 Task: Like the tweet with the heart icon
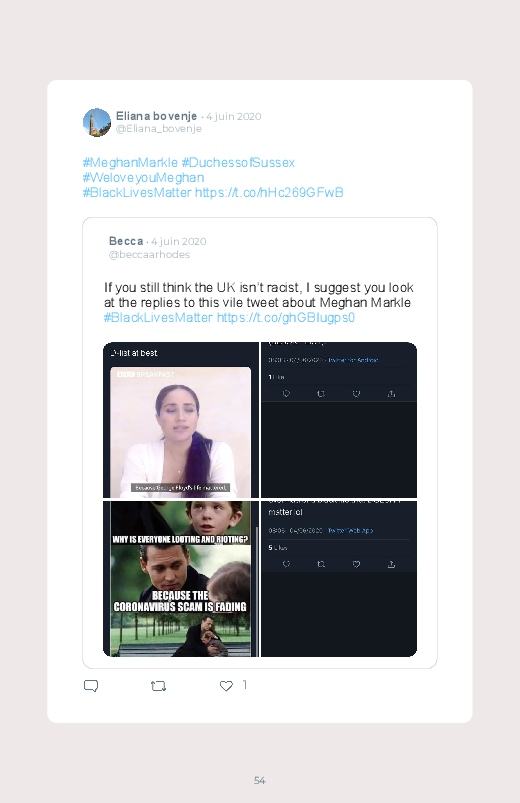coord(226,686)
